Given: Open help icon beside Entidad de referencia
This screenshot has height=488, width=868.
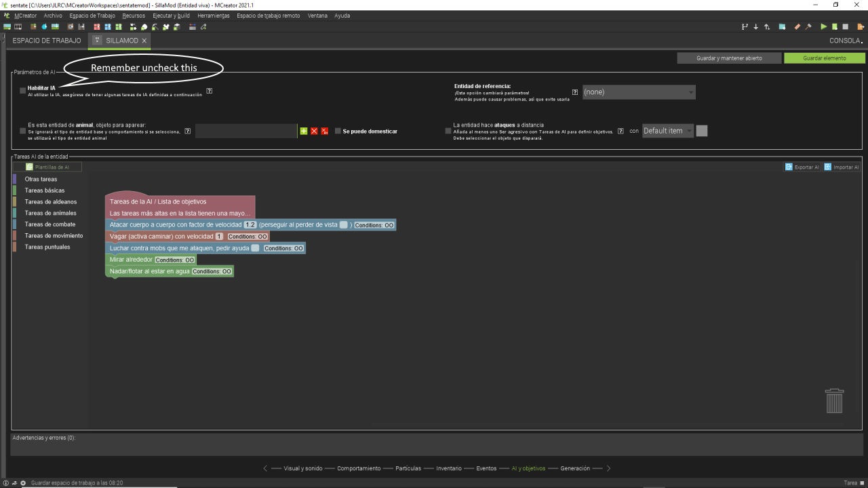Looking at the screenshot, I should 575,91.
